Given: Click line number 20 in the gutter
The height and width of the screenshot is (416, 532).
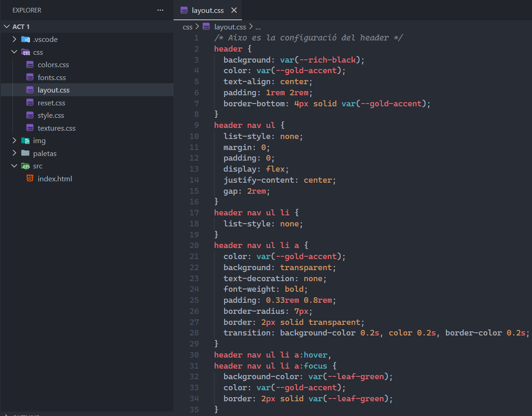Looking at the screenshot, I should click(194, 246).
